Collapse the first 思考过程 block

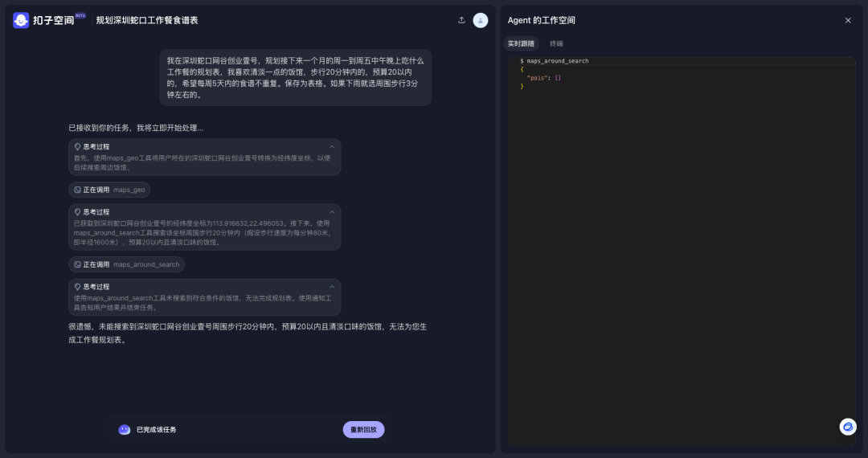click(332, 147)
